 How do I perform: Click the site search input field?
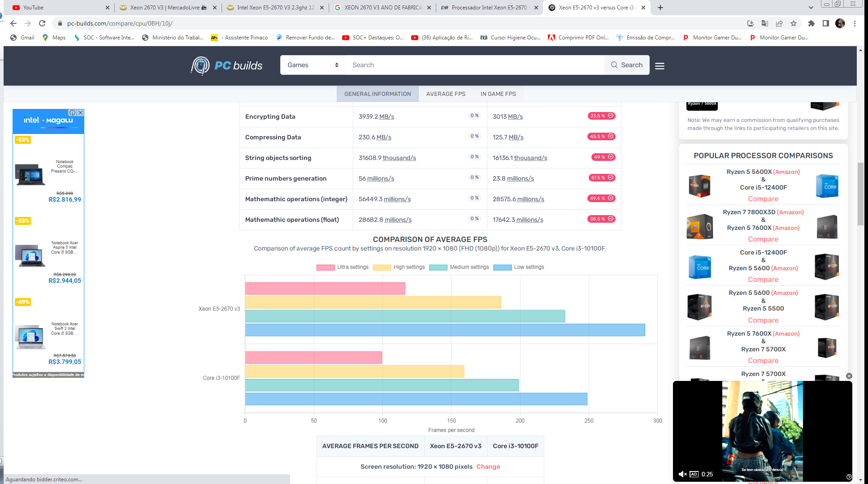[475, 65]
